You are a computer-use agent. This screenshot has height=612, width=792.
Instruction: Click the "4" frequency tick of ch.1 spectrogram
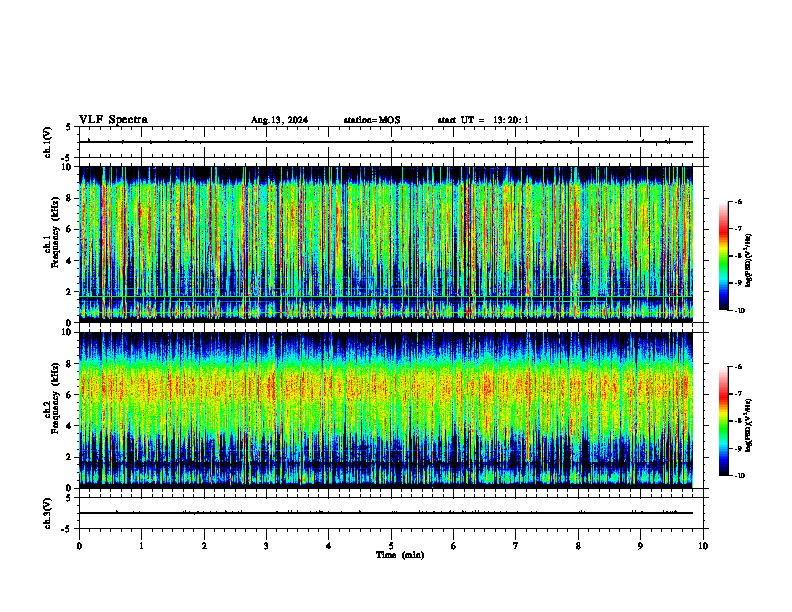(x=70, y=261)
